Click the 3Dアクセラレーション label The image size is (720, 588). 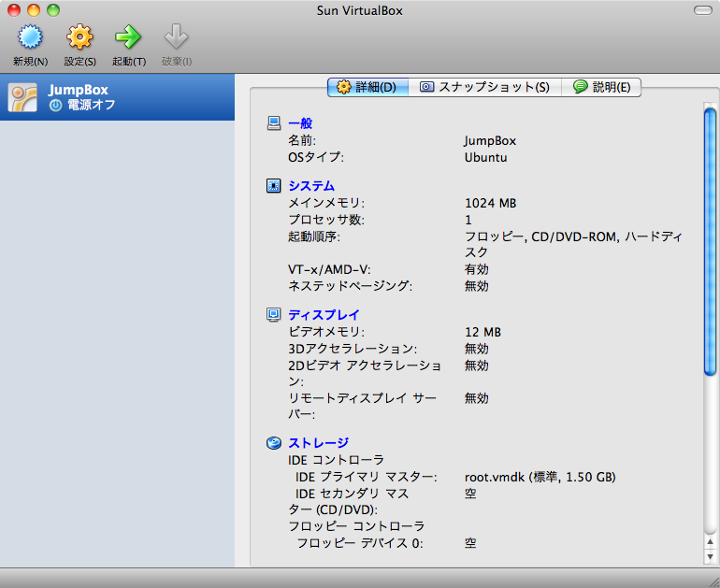click(353, 349)
